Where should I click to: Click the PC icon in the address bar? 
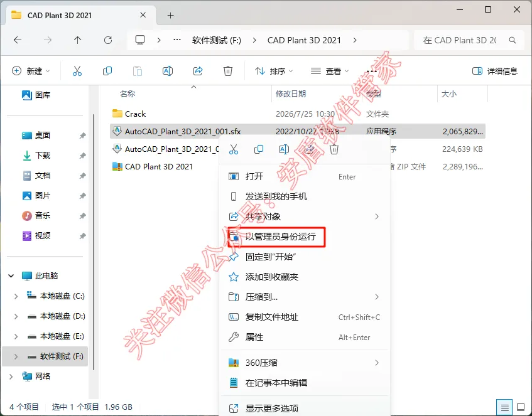pyautogui.click(x=140, y=40)
